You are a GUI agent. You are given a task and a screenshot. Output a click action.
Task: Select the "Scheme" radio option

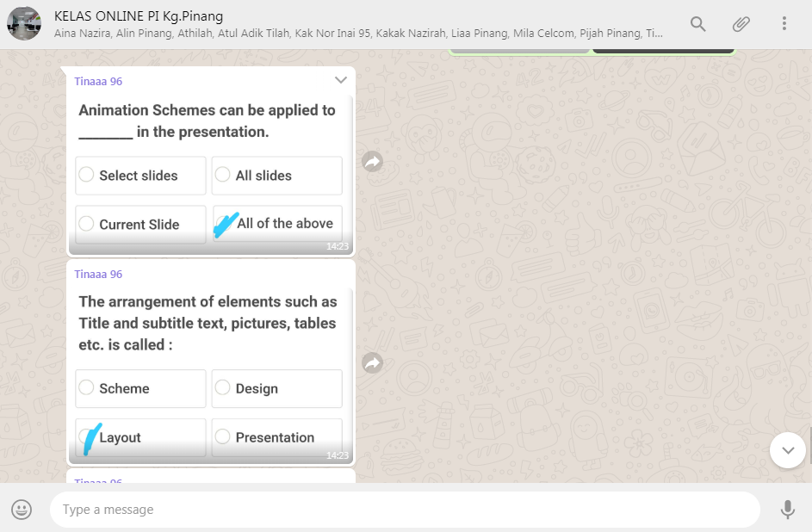point(87,388)
